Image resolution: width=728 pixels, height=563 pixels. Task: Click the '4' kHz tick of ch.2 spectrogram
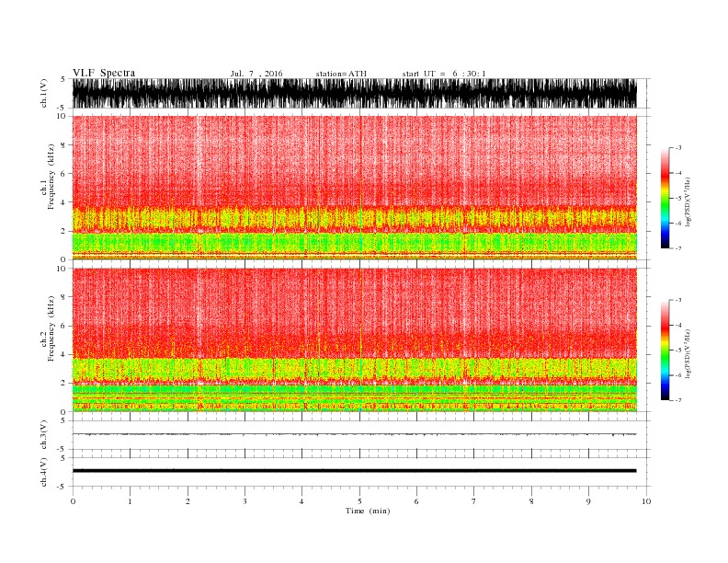click(x=63, y=355)
